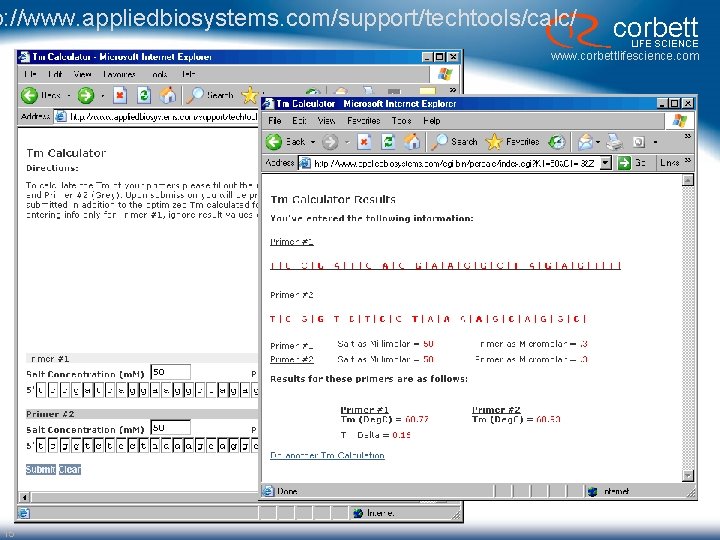Viewport: 720px width, 540px height.
Task: Click the Internet zone globe in the rear status bar
Action: (x=358, y=513)
